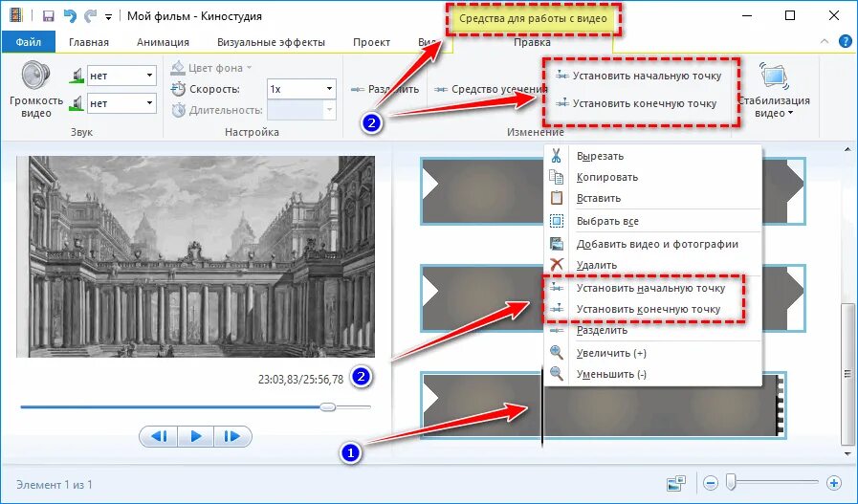Select context menu Установить конечную точку

(x=652, y=309)
